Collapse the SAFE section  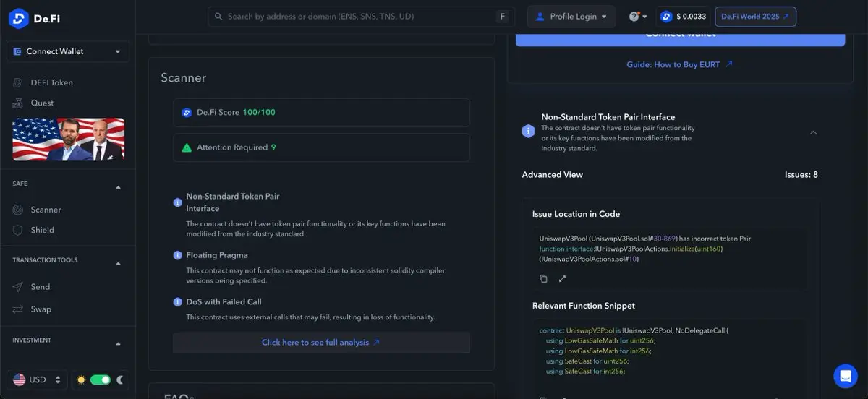point(119,188)
